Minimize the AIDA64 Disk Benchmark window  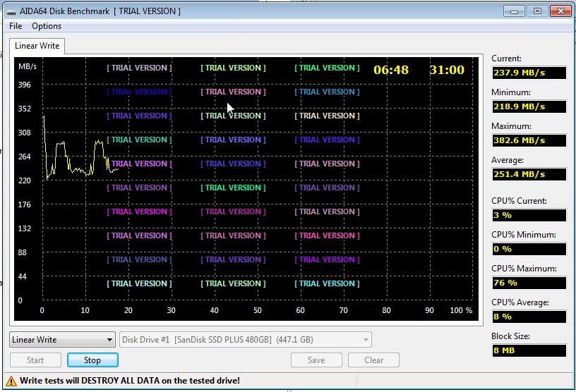click(514, 11)
